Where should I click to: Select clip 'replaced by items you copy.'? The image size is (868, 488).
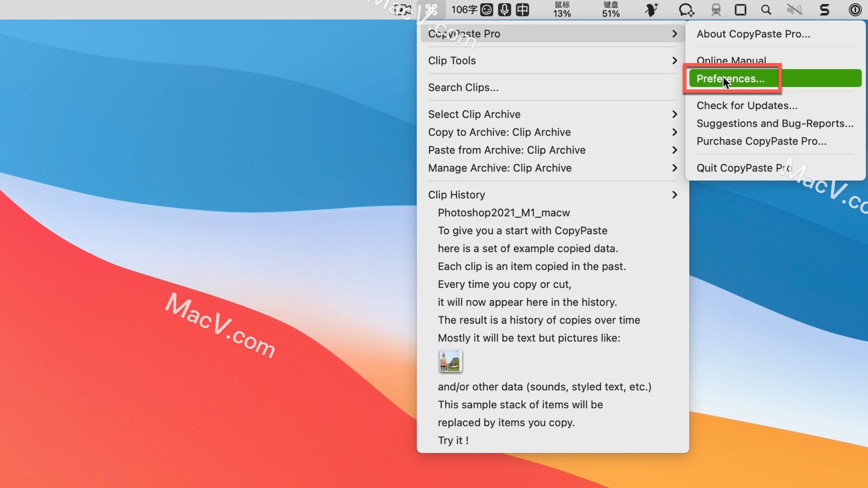pyautogui.click(x=552, y=422)
